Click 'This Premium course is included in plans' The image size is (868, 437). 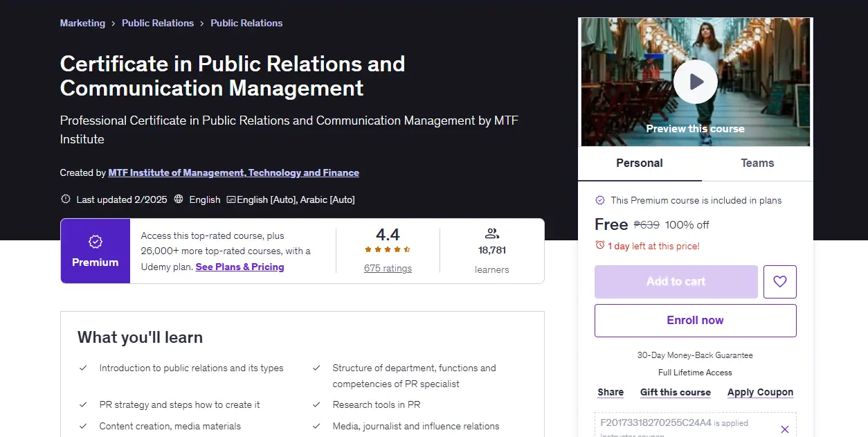click(x=696, y=200)
